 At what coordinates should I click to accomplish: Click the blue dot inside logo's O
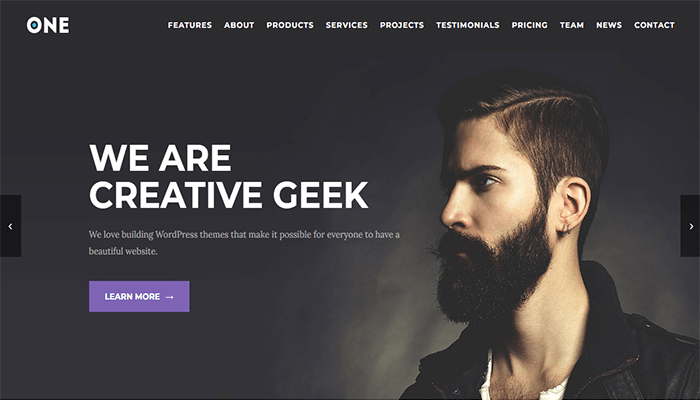coord(34,25)
